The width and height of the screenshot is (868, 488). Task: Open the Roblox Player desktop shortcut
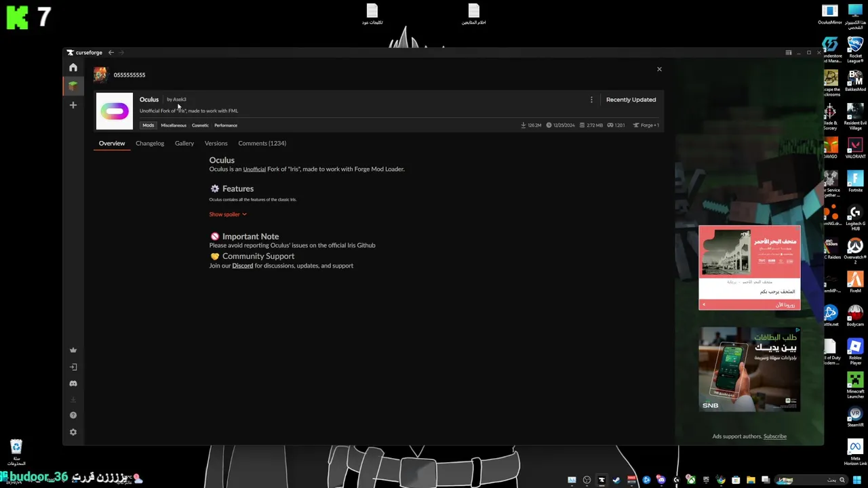click(x=855, y=352)
